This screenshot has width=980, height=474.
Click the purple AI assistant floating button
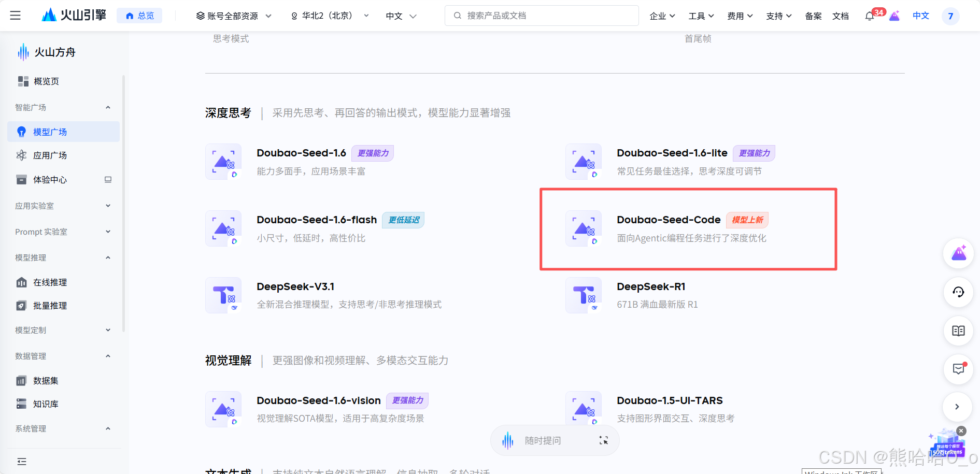pos(959,253)
